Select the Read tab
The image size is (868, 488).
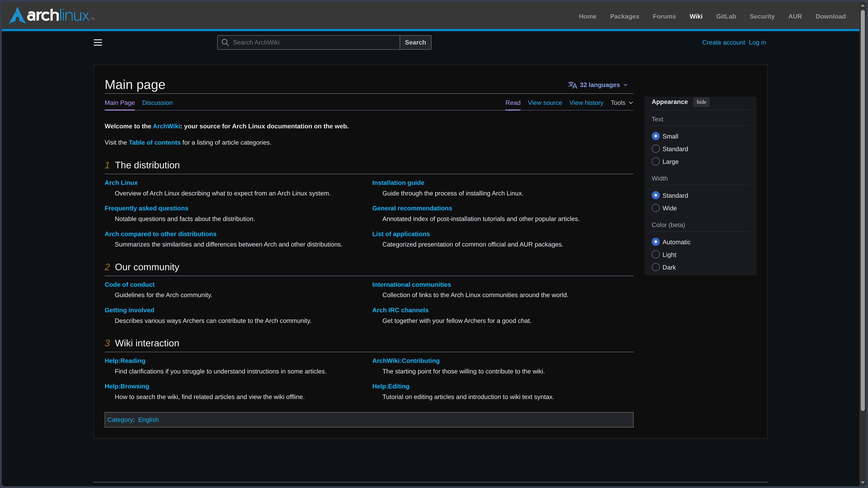pyautogui.click(x=513, y=103)
